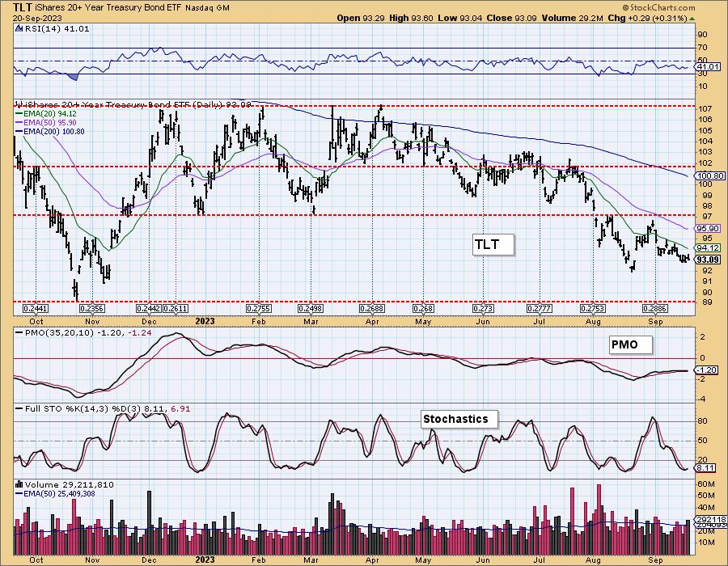Viewport: 728px width, 566px height.
Task: Click the RSI(14) 41.01 indicator label
Action: (56, 28)
